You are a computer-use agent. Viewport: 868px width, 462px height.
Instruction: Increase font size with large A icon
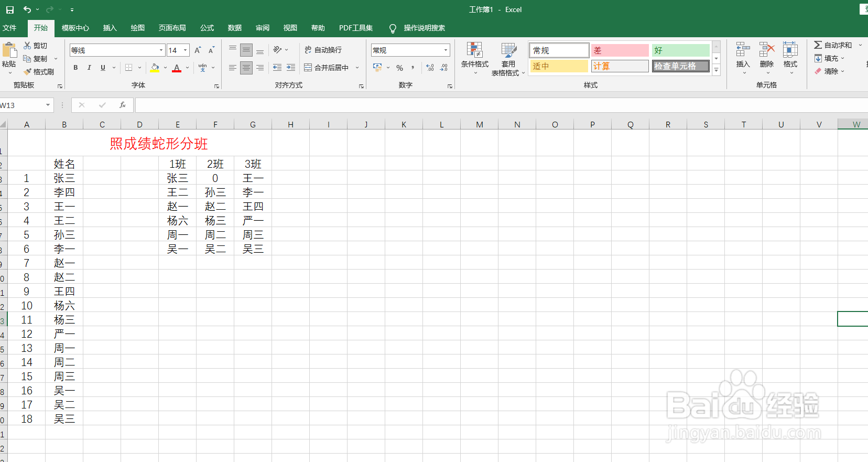(198, 50)
